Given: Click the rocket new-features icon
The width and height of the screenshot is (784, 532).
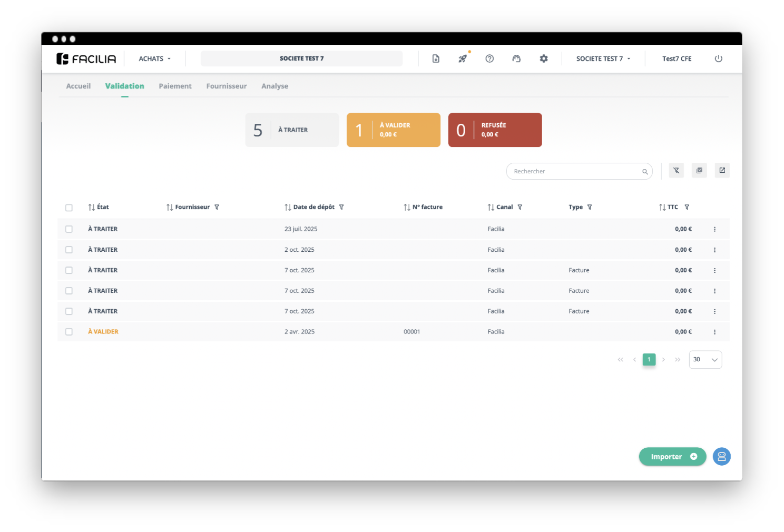Looking at the screenshot, I should (462, 58).
